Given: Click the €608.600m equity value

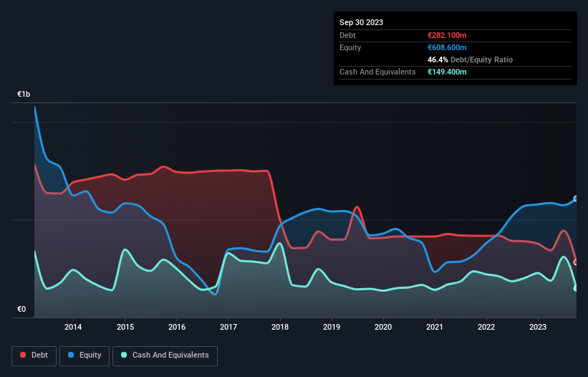Looking at the screenshot, I should pos(447,47).
